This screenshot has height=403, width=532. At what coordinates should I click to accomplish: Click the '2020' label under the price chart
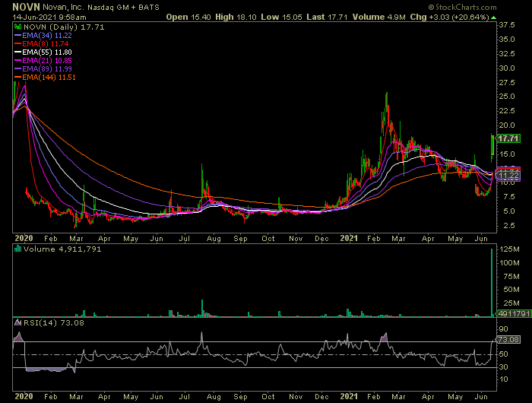(24, 238)
